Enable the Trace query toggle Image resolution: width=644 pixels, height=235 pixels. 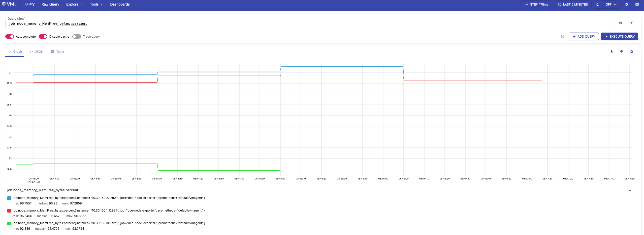click(x=77, y=37)
